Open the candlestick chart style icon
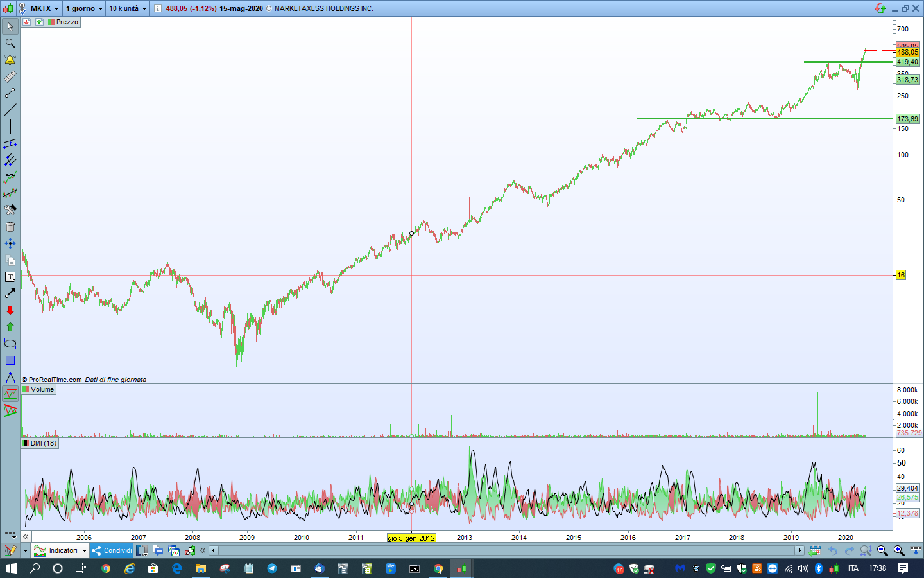924x578 pixels. click(x=8, y=8)
